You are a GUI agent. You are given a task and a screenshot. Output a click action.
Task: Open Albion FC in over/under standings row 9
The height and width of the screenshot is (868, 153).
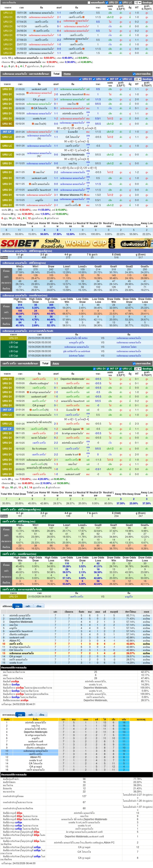point(15,641)
